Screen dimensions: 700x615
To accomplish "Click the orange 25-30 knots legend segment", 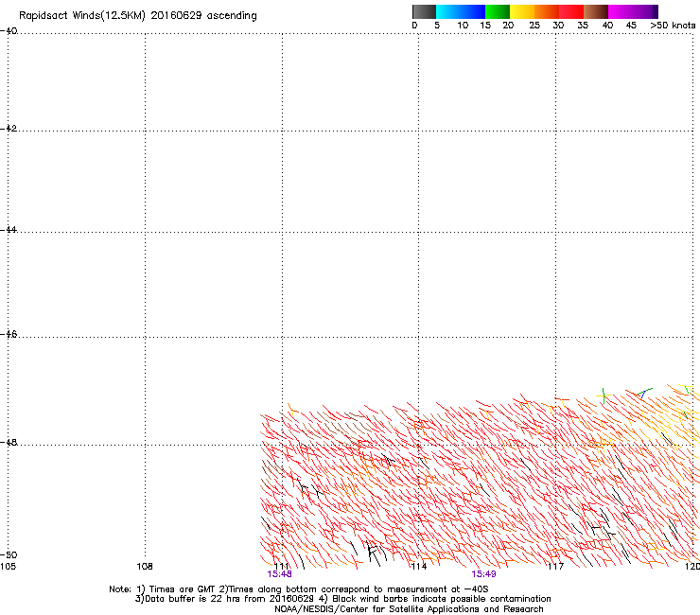I will click(x=547, y=11).
